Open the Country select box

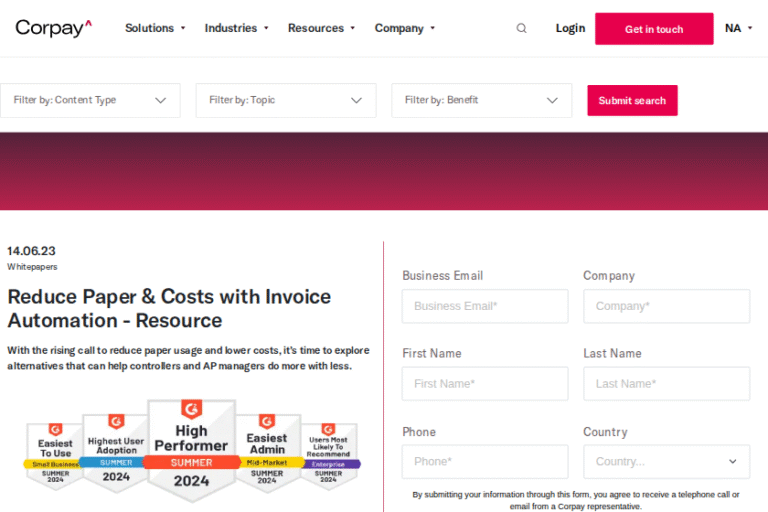tap(666, 461)
